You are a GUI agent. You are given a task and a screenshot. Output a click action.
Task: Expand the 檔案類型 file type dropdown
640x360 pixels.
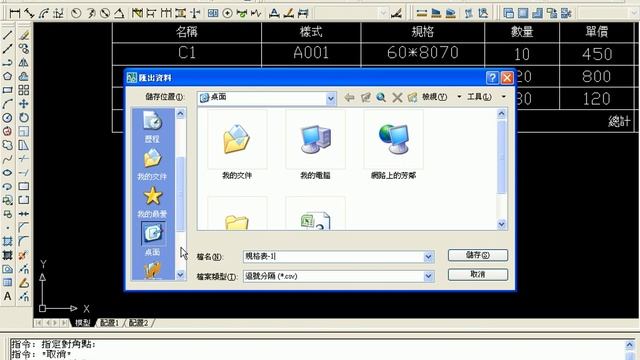point(428,276)
